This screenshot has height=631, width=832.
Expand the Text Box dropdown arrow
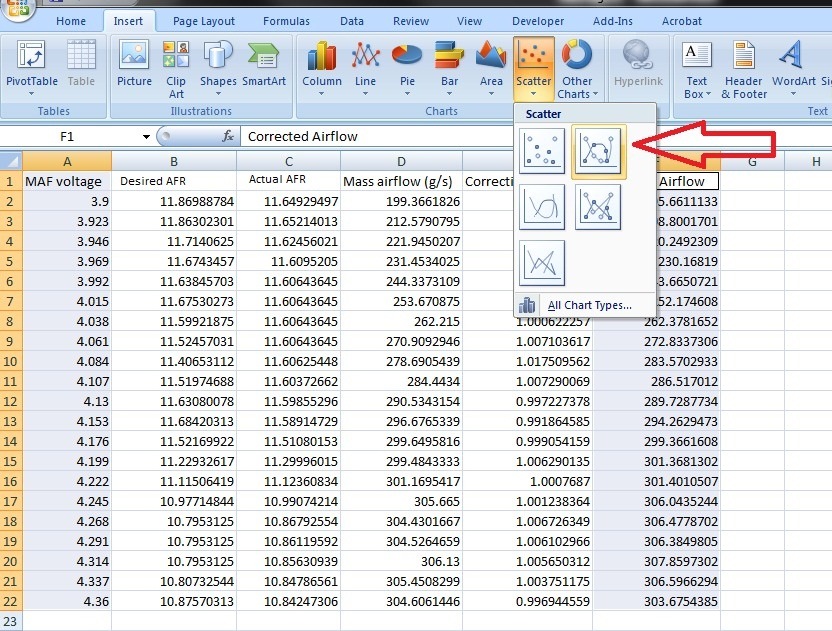[708, 94]
